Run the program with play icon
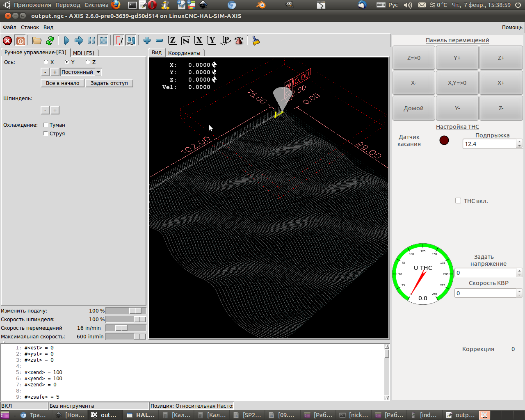The width and height of the screenshot is (525, 420). (66, 41)
